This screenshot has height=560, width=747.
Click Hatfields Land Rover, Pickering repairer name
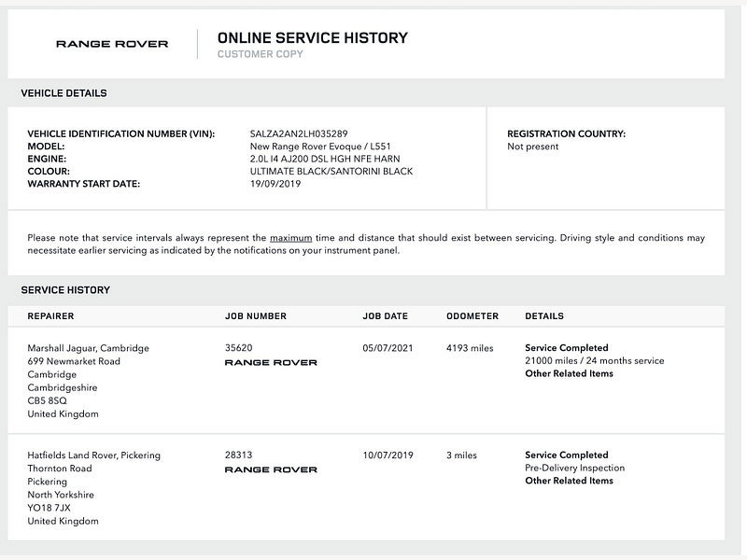tap(94, 455)
